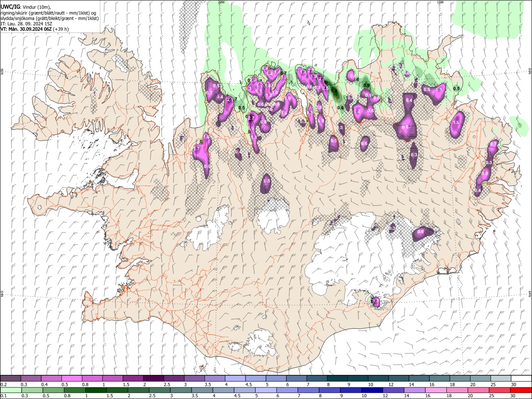
Task: Pick upper-row pale grey 25 swatch
Action: pyautogui.click(x=500, y=379)
